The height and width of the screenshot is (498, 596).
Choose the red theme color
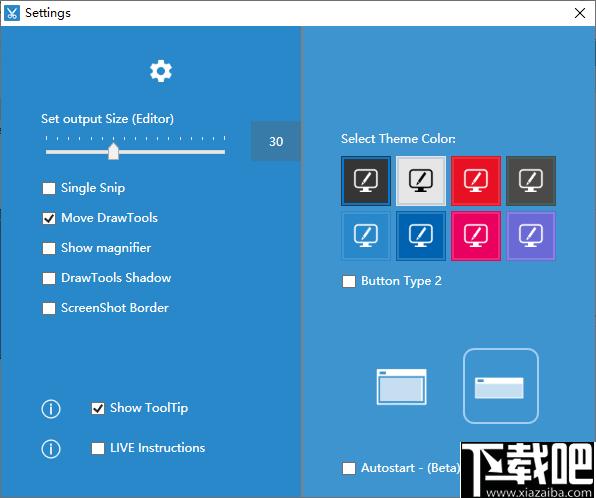pyautogui.click(x=476, y=181)
